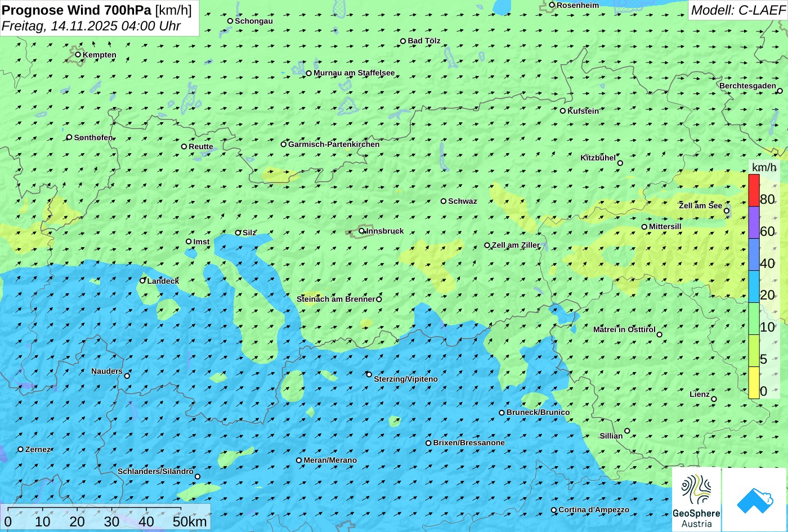
Task: Click the Bad Tölz location marker
Action: tap(403, 41)
